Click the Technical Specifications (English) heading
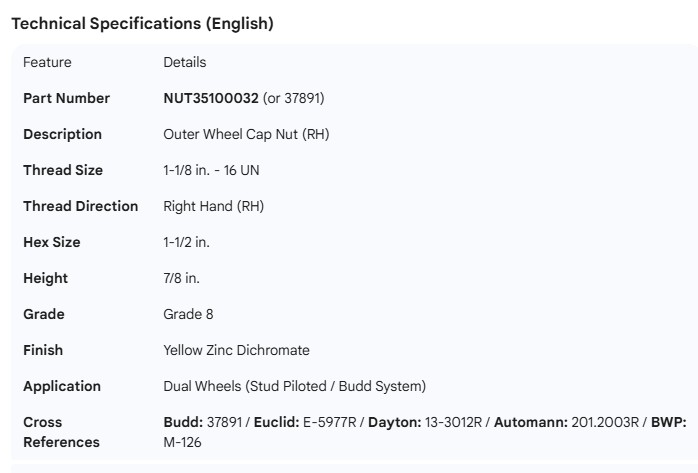The image size is (698, 473). (x=142, y=24)
